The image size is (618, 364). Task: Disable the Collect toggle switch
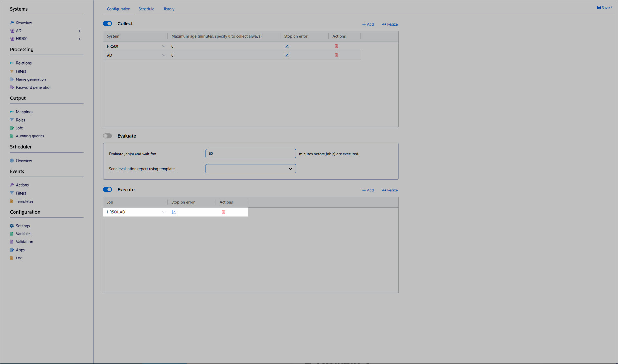pyautogui.click(x=108, y=23)
